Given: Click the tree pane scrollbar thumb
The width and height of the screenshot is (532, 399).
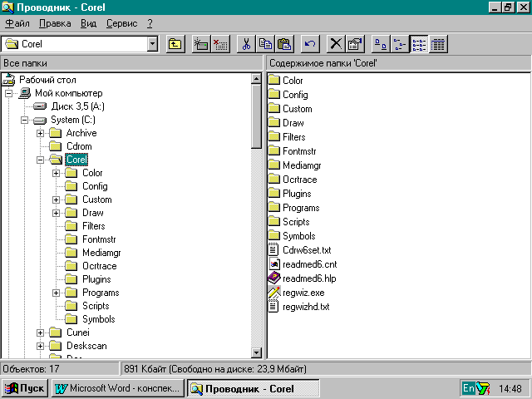Looking at the screenshot, I should [x=256, y=116].
